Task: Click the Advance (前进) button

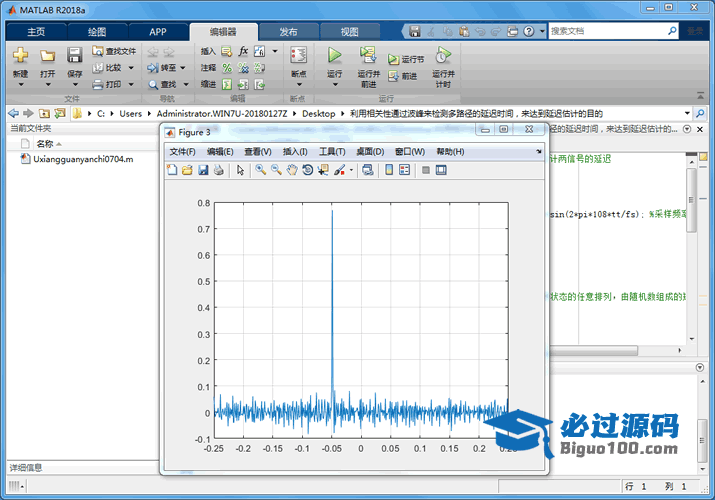Action: 403,76
